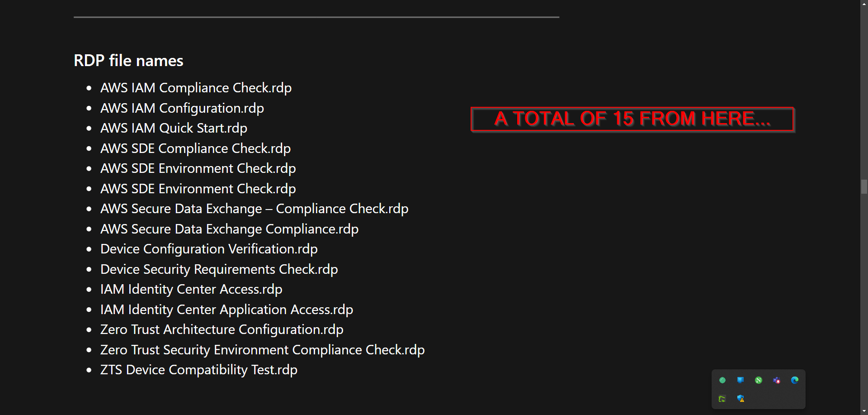Click the vertical scrollbar thumb
The height and width of the screenshot is (415, 868).
pyautogui.click(x=864, y=186)
